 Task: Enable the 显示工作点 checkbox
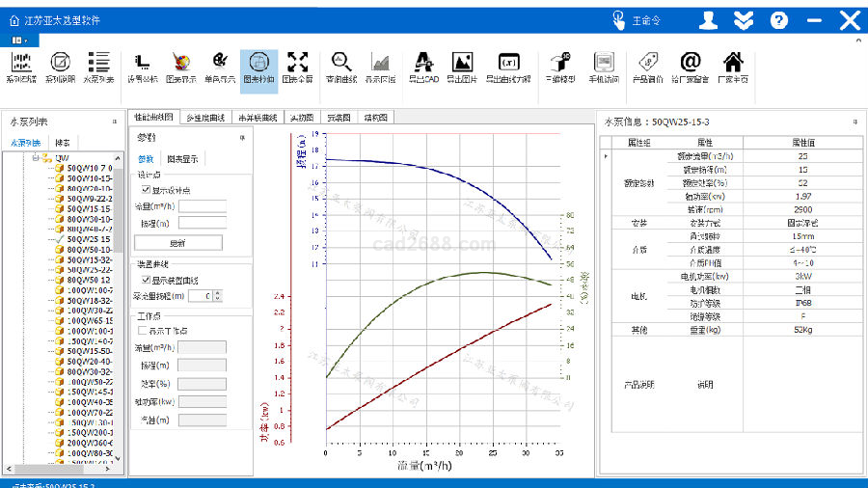[144, 330]
